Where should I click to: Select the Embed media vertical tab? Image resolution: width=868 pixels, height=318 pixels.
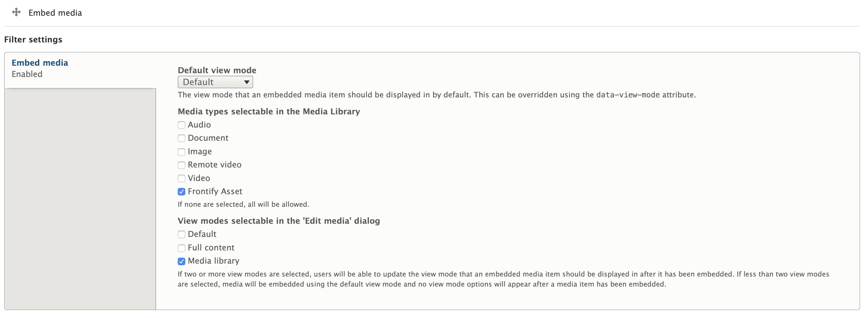pyautogui.click(x=40, y=63)
